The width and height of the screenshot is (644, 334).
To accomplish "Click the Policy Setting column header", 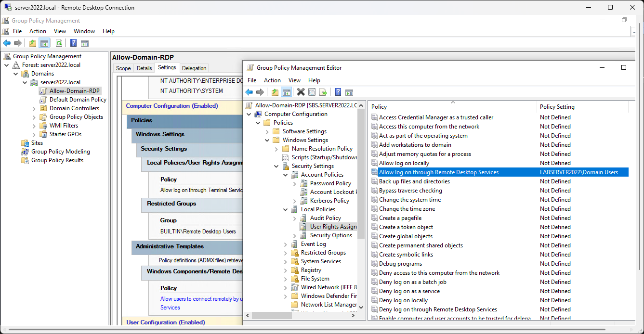I will [x=557, y=107].
